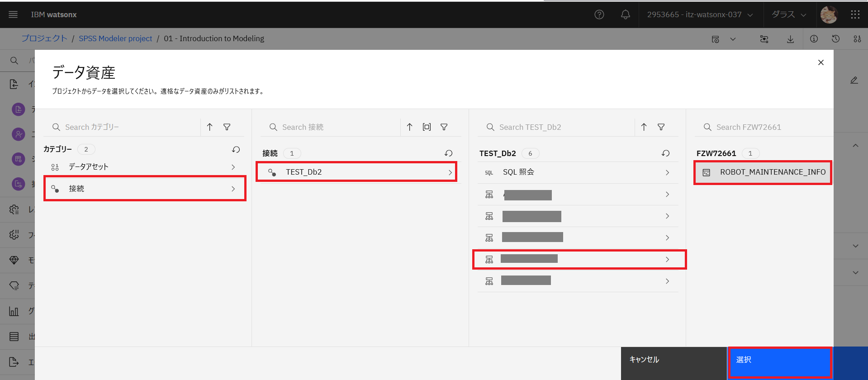Open the help question mark icon
The width and height of the screenshot is (868, 380).
599,14
